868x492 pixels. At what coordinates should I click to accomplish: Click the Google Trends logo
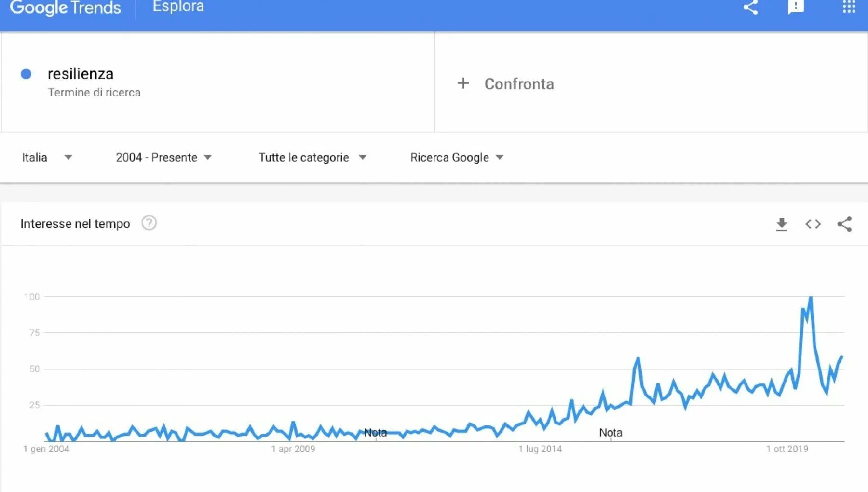[65, 8]
